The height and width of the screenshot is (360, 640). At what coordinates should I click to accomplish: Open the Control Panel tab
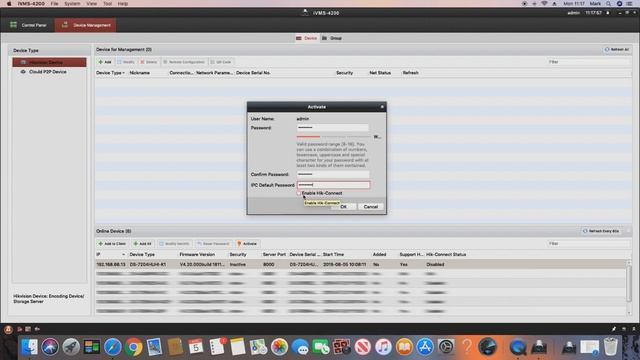28,25
